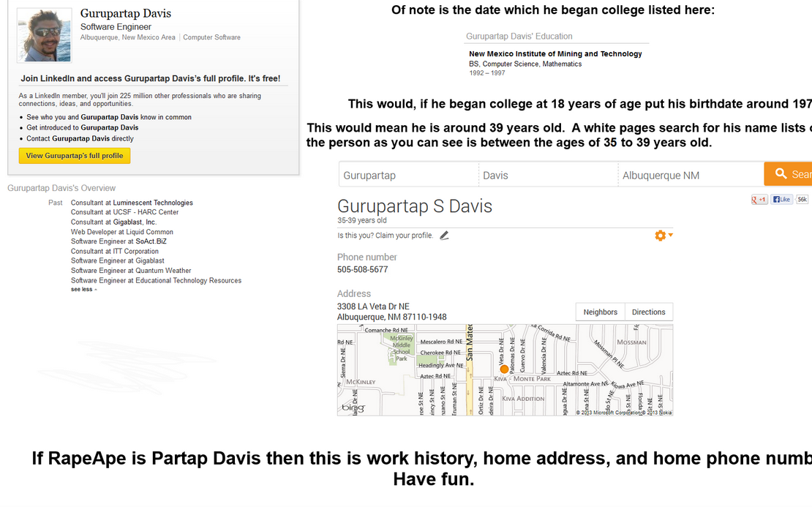The width and height of the screenshot is (812, 507).
Task: Click '35-39 years old' text
Action: 362,221
